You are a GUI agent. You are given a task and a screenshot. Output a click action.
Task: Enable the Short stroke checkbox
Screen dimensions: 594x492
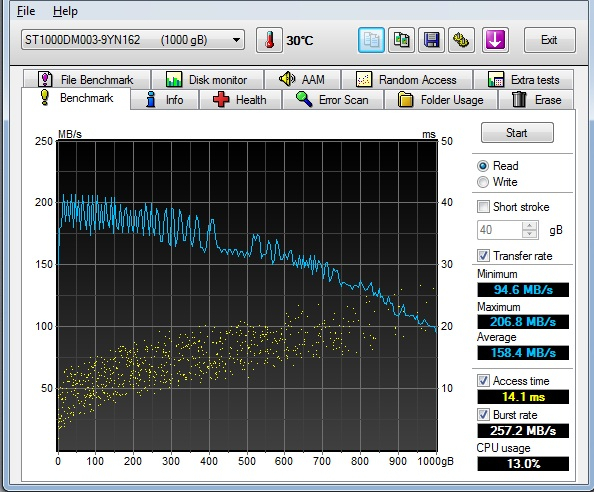pyautogui.click(x=483, y=207)
